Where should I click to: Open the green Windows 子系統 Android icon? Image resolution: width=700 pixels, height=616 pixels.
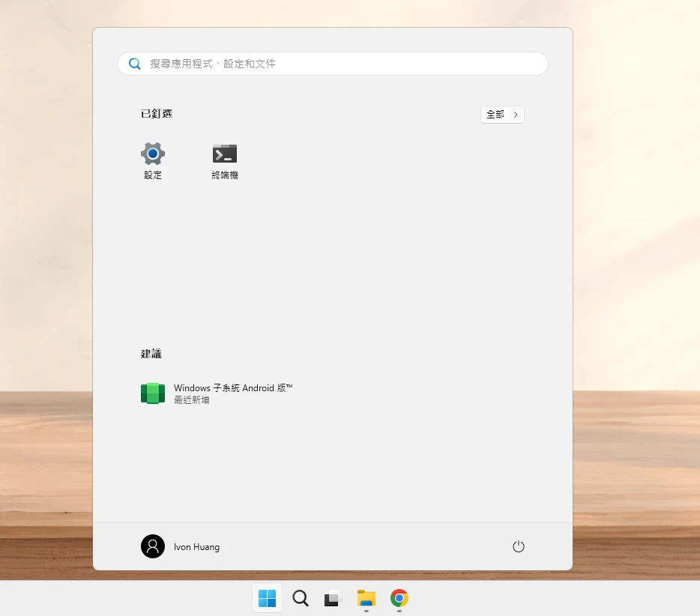coord(153,393)
